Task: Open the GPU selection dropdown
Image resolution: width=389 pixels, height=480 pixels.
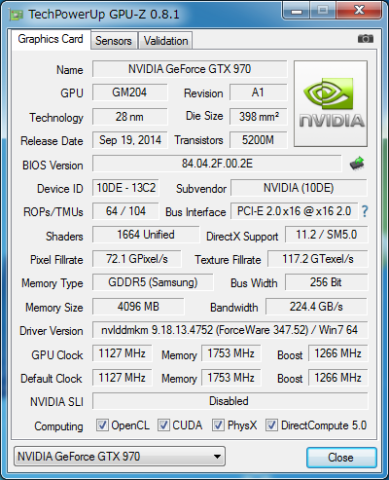Action: (x=120, y=456)
